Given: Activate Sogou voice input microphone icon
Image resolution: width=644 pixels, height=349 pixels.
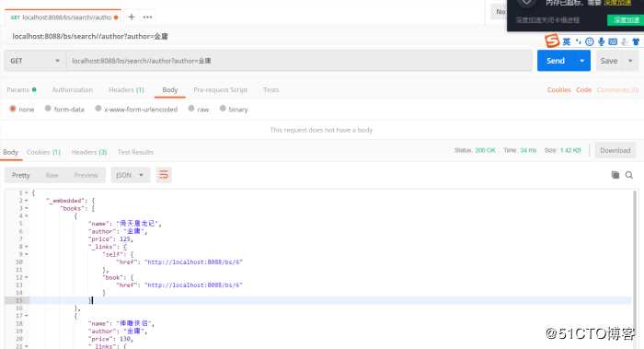Looking at the screenshot, I should click(602, 41).
